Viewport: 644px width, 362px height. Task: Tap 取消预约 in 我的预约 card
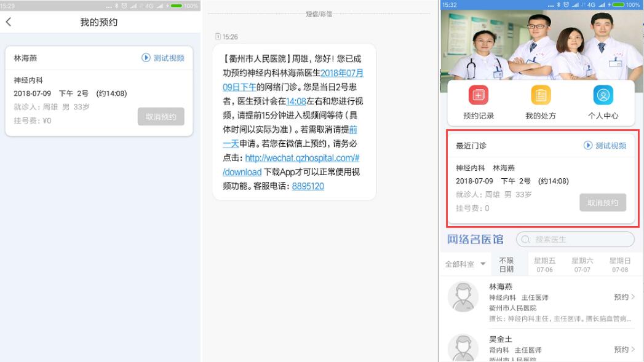click(161, 117)
